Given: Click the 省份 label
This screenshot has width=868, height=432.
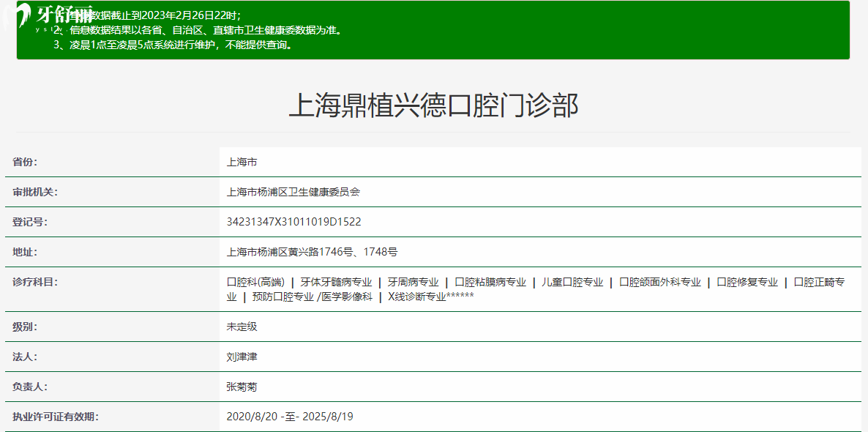Looking at the screenshot, I should [24, 163].
